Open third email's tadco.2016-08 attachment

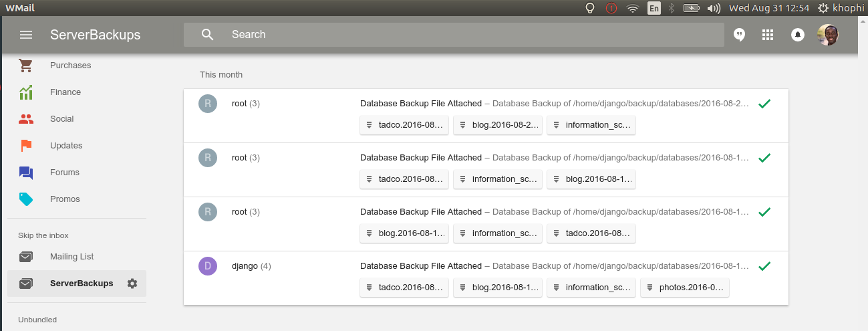(591, 233)
